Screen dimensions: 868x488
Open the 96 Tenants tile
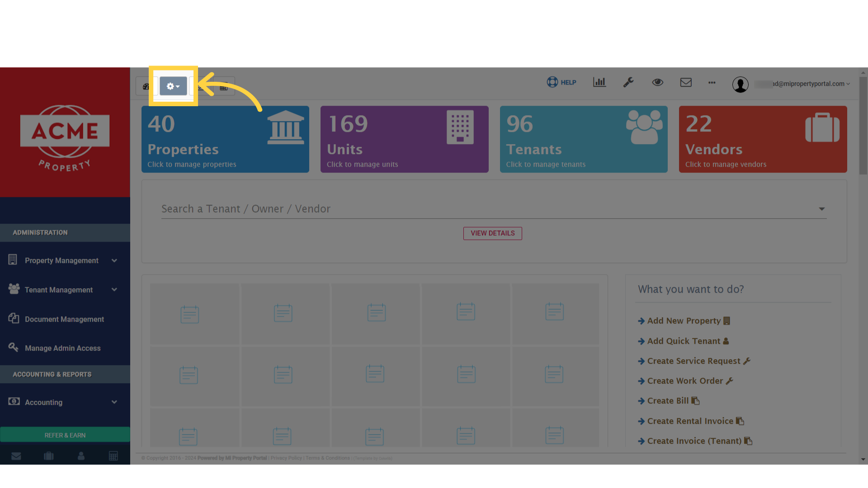[x=584, y=139]
